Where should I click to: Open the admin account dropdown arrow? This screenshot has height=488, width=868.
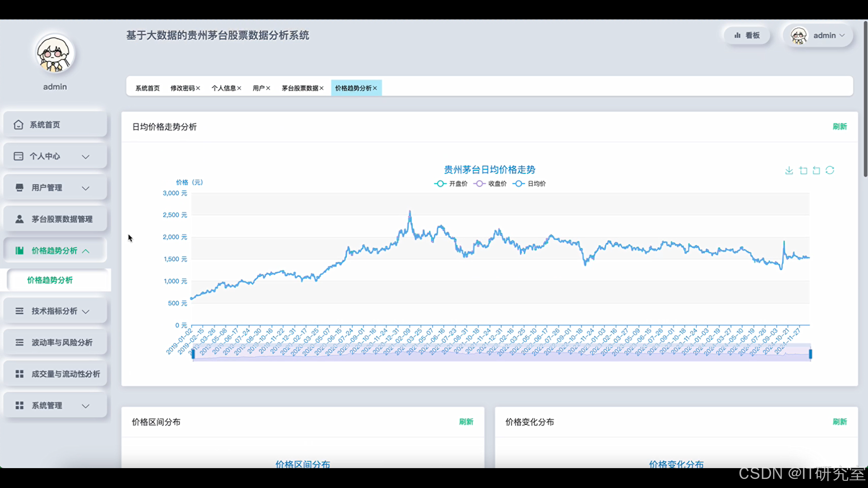pyautogui.click(x=842, y=35)
